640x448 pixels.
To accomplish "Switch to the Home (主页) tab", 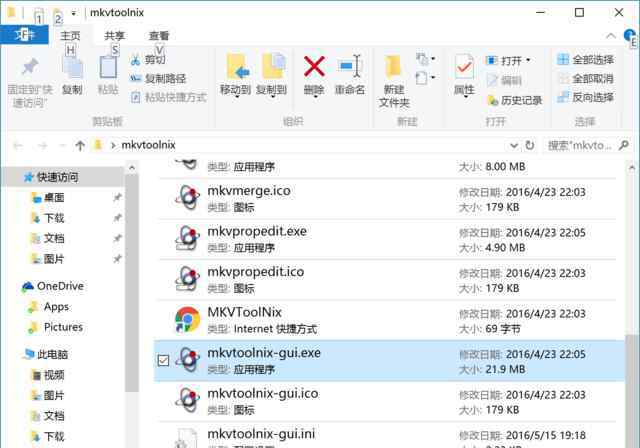I will coord(71,35).
